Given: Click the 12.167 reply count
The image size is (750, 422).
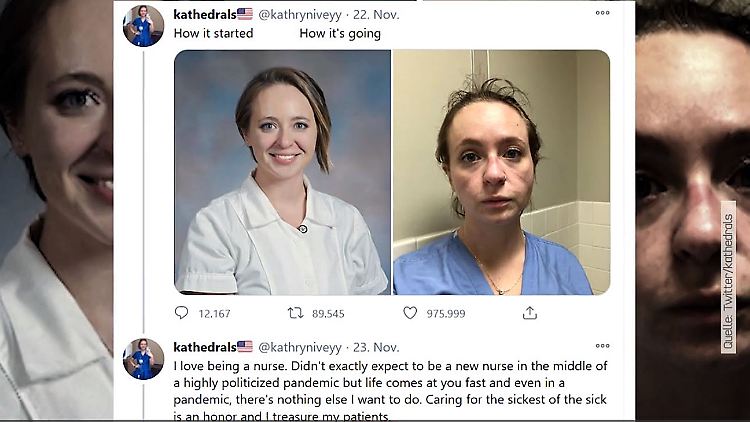Looking at the screenshot, I should 214,313.
